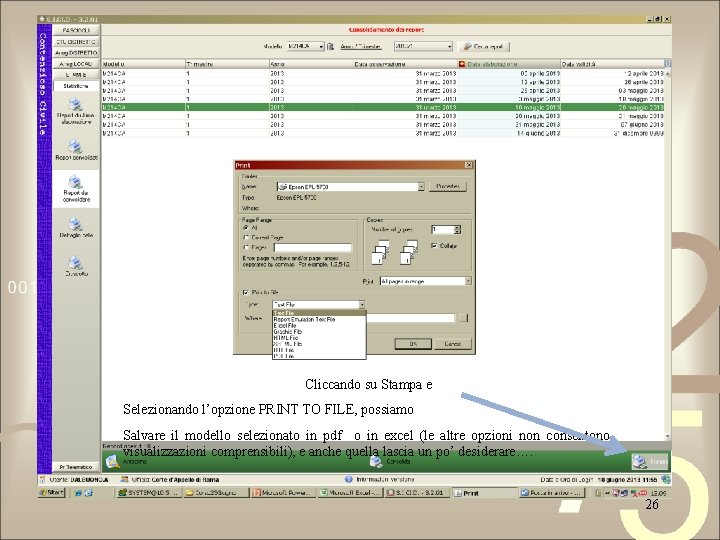Open the Dettaglio dati sidebar icon
Viewport: 720px width, 540px height.
75,225
